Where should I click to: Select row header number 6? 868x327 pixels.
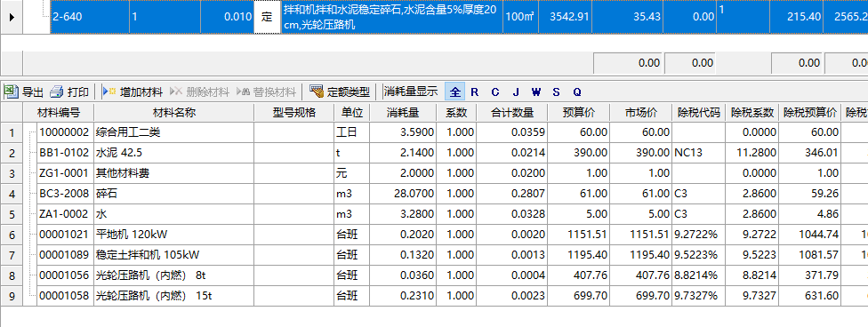pyautogui.click(x=12, y=235)
